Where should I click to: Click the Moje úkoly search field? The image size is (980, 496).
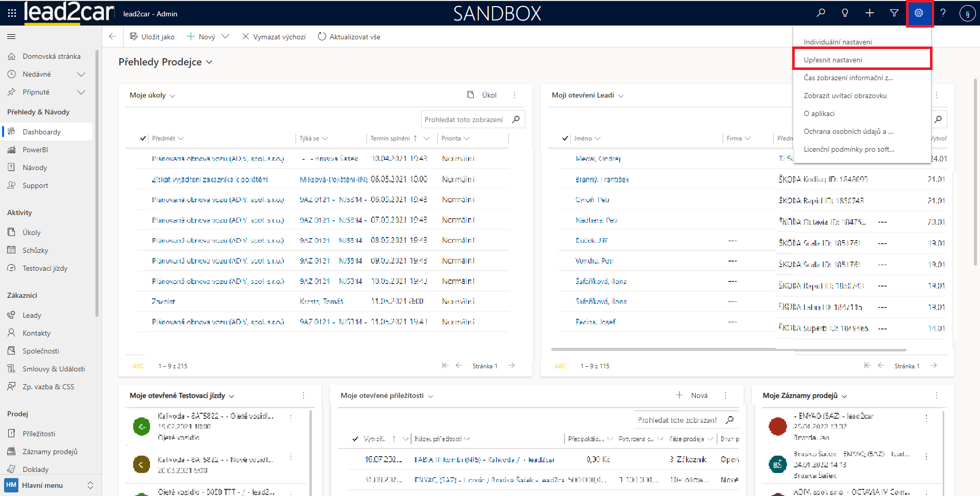(464, 120)
